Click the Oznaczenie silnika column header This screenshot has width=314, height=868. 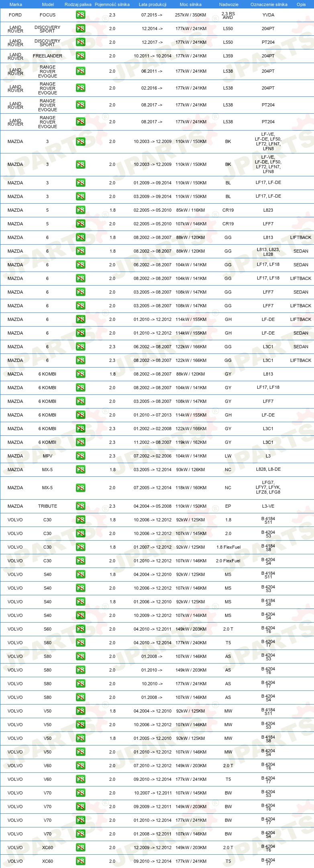(x=269, y=4)
